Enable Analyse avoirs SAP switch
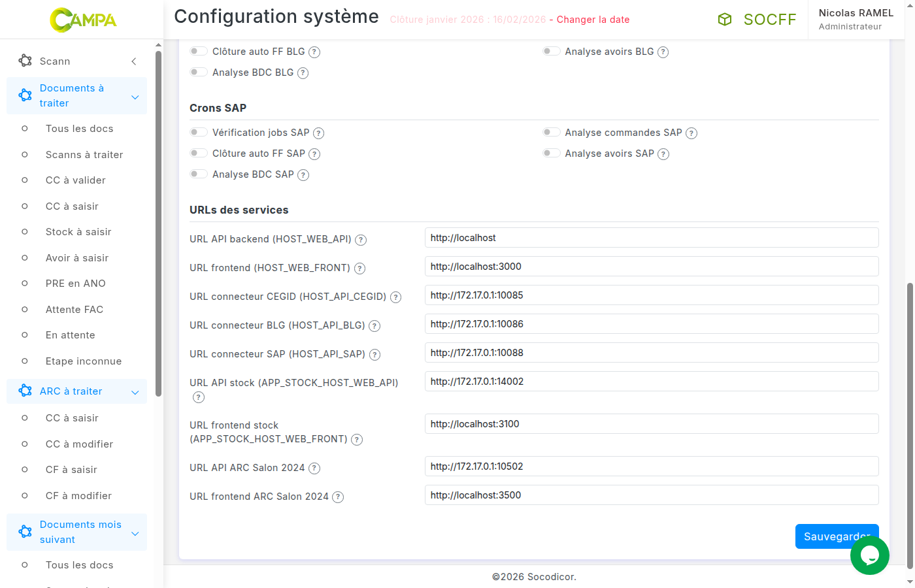 coord(552,153)
